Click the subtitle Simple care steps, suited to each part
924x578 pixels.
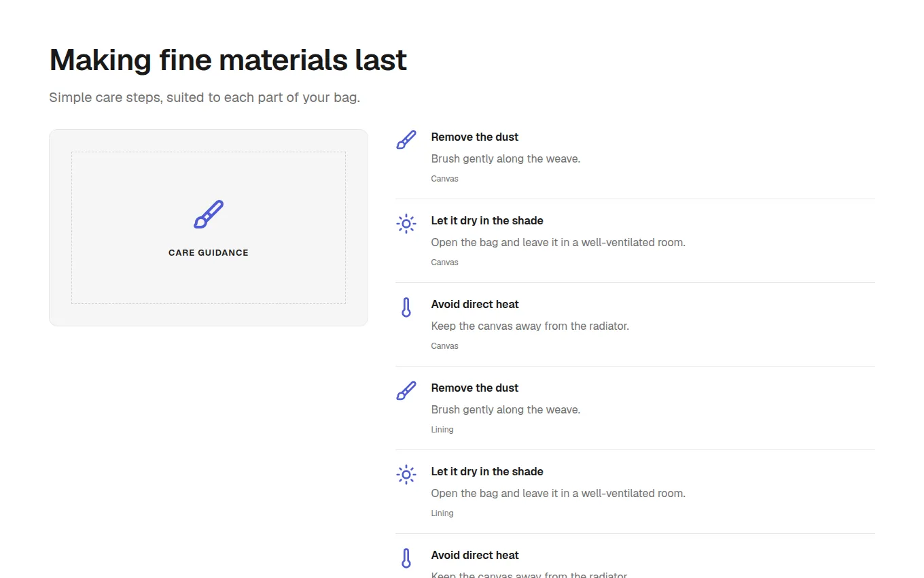tap(205, 97)
